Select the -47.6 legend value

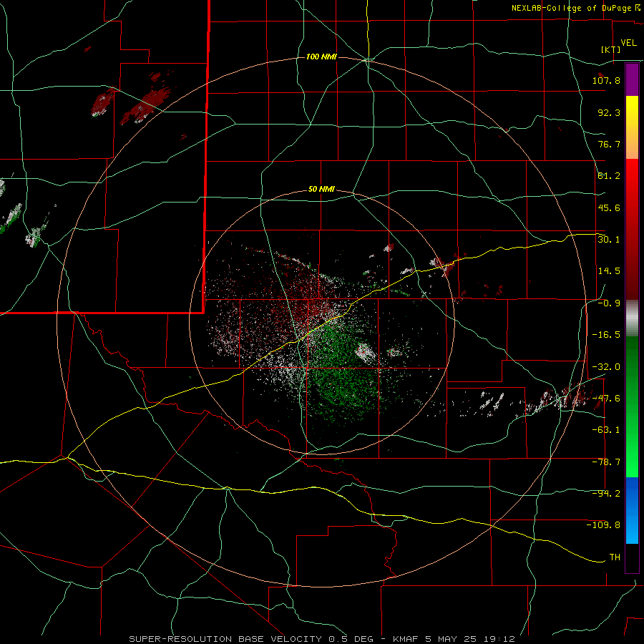click(606, 399)
